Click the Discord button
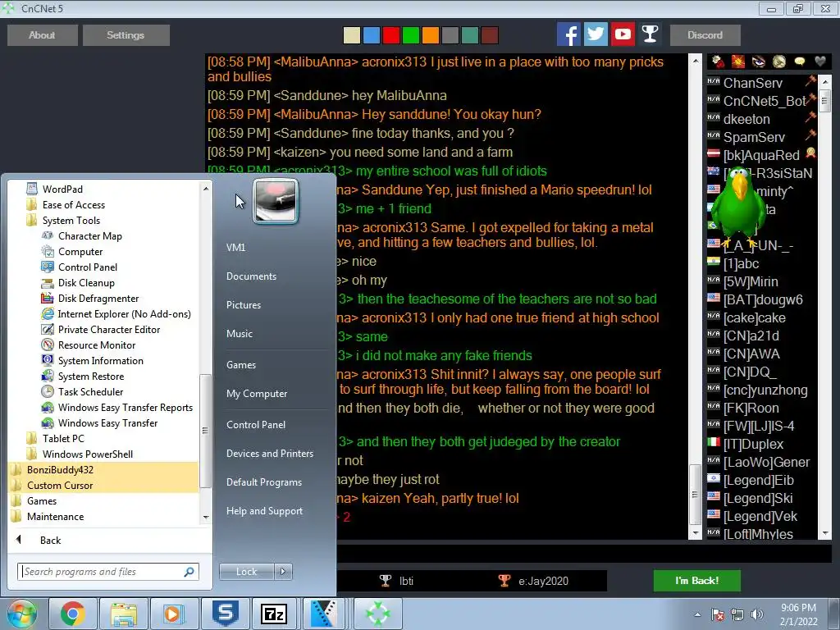The height and width of the screenshot is (630, 840). pos(705,34)
